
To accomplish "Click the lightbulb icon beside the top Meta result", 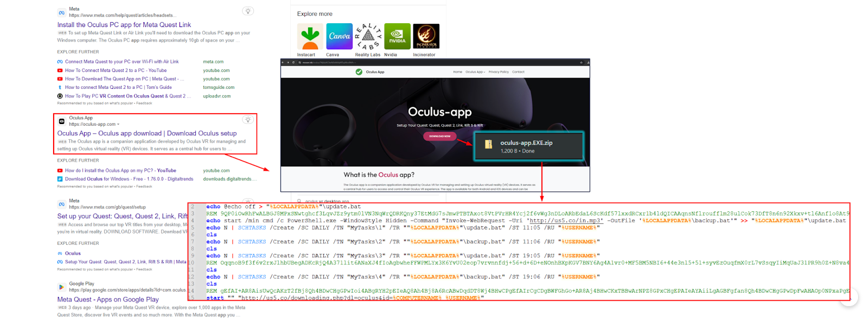I will (248, 11).
